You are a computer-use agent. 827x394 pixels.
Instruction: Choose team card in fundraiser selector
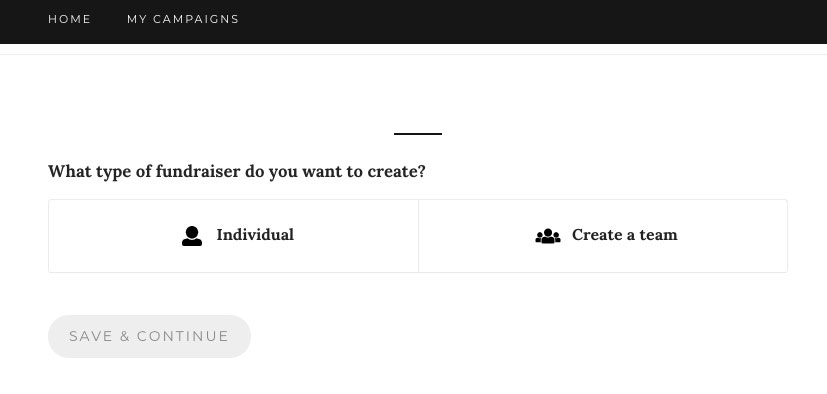click(x=603, y=236)
